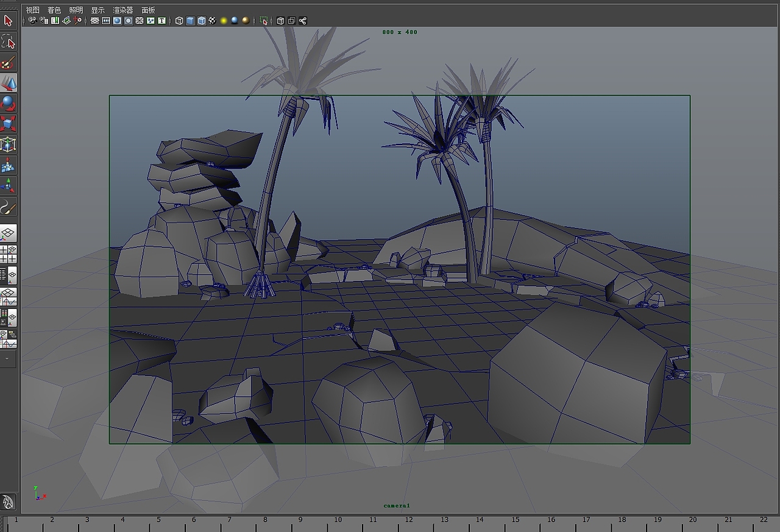Jump to frame 5 on timeline
This screenshot has height=532, width=780.
tap(159, 520)
